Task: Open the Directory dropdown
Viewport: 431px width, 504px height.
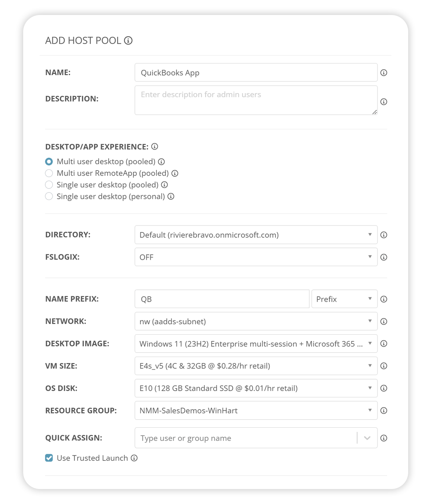Action: click(x=256, y=235)
